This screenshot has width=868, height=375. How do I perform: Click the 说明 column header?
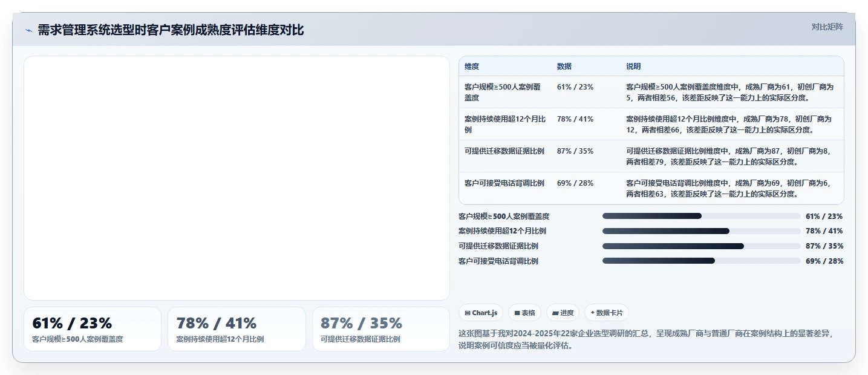(633, 67)
